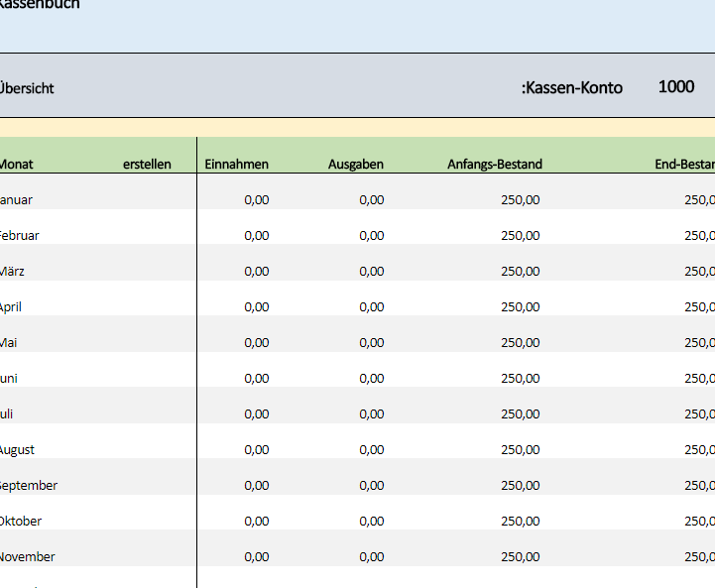Click the Einnahmen value for März
Screen dimensions: 715x588
tap(256, 271)
